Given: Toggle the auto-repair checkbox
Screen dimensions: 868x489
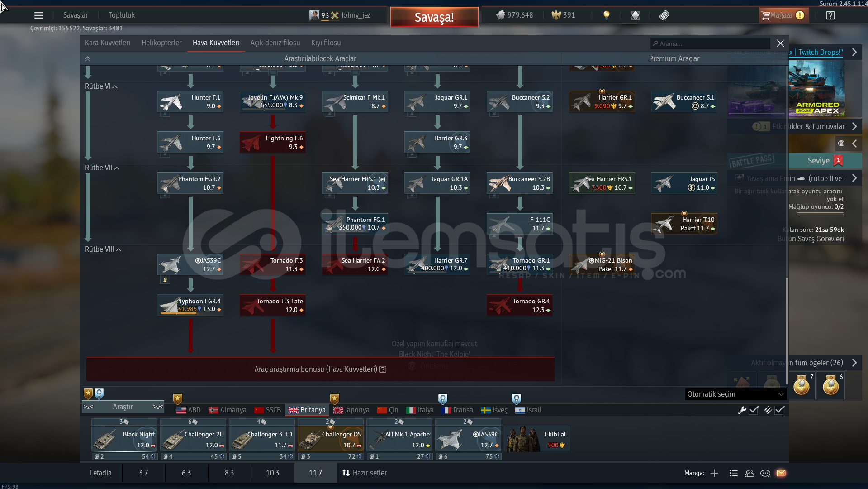Looking at the screenshot, I should 754,410.
